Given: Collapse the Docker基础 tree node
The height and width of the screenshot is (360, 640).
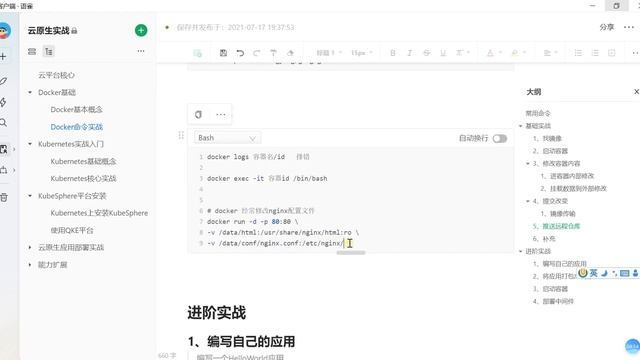Looking at the screenshot, I should point(30,92).
